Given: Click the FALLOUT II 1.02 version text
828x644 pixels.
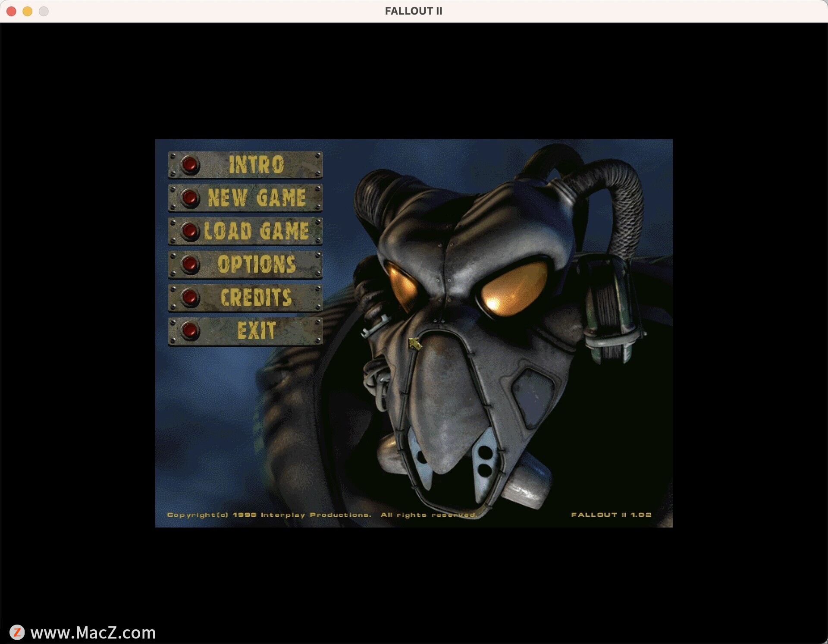Looking at the screenshot, I should click(x=611, y=515).
